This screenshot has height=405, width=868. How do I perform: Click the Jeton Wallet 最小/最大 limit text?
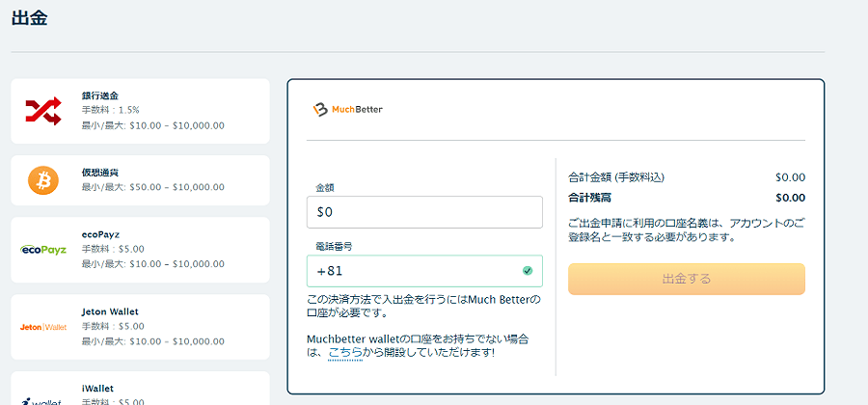(153, 342)
